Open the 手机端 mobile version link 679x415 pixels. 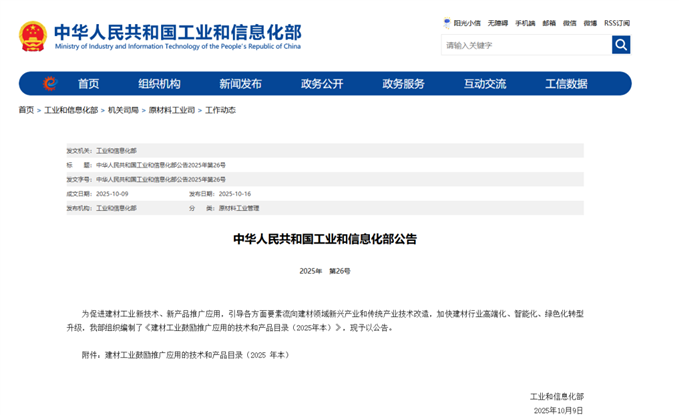coord(525,22)
